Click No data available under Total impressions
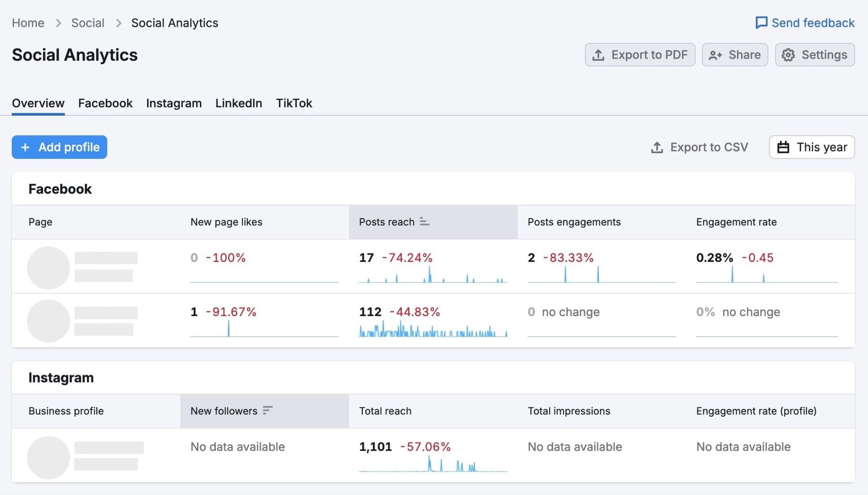Image resolution: width=868 pixels, height=495 pixels. 575,447
